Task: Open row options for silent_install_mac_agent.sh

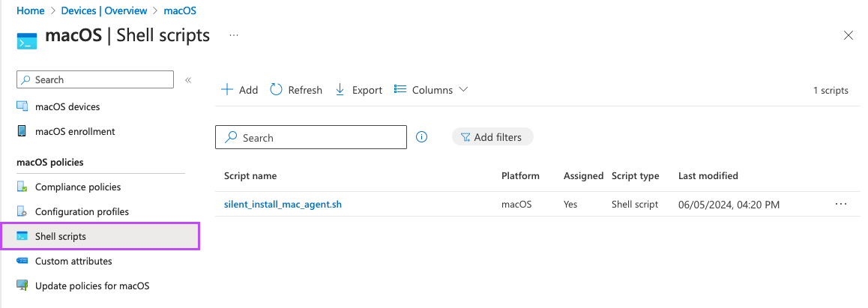Action: (840, 204)
